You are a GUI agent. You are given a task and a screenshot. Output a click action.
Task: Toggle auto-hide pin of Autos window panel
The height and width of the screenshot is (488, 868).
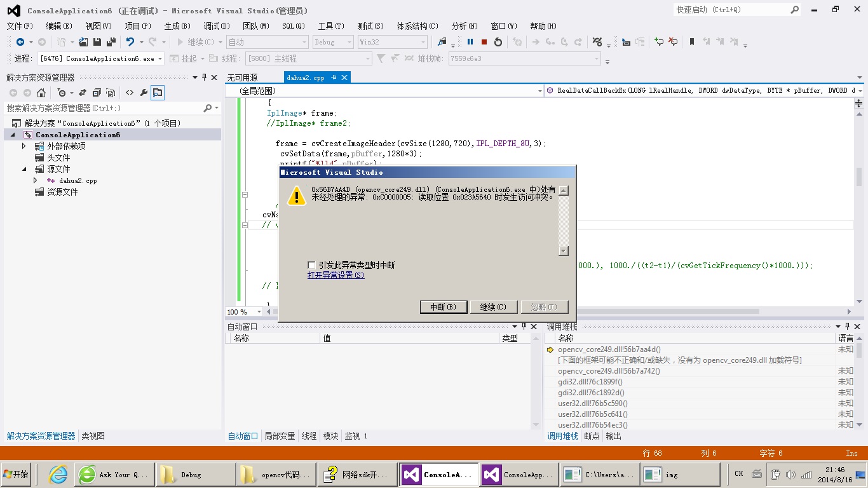click(525, 326)
